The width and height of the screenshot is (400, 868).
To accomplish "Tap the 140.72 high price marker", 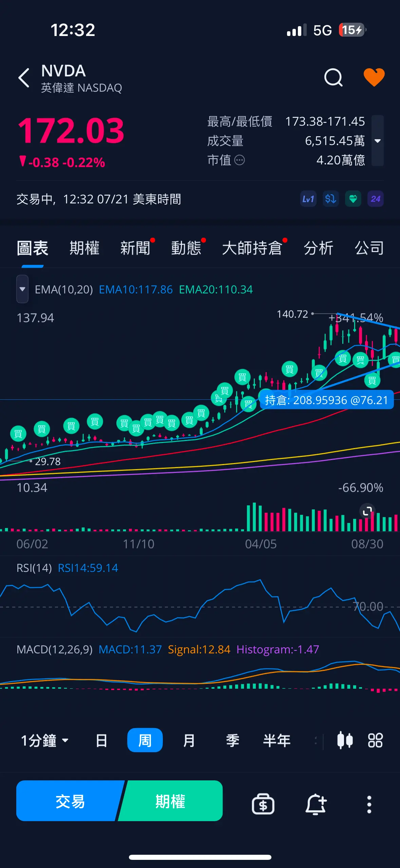I will tap(292, 314).
